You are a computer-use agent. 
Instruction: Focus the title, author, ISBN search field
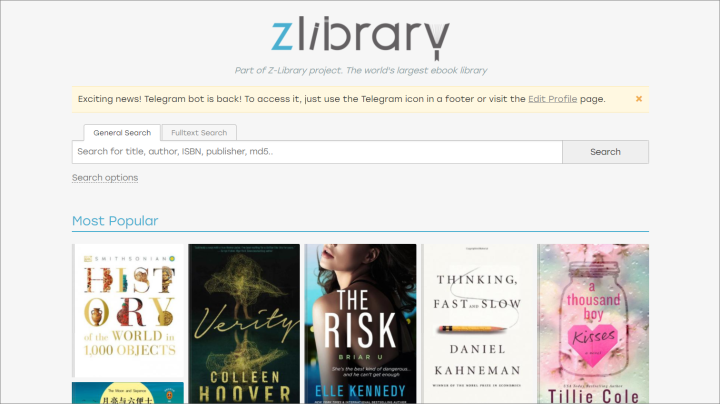click(317, 152)
